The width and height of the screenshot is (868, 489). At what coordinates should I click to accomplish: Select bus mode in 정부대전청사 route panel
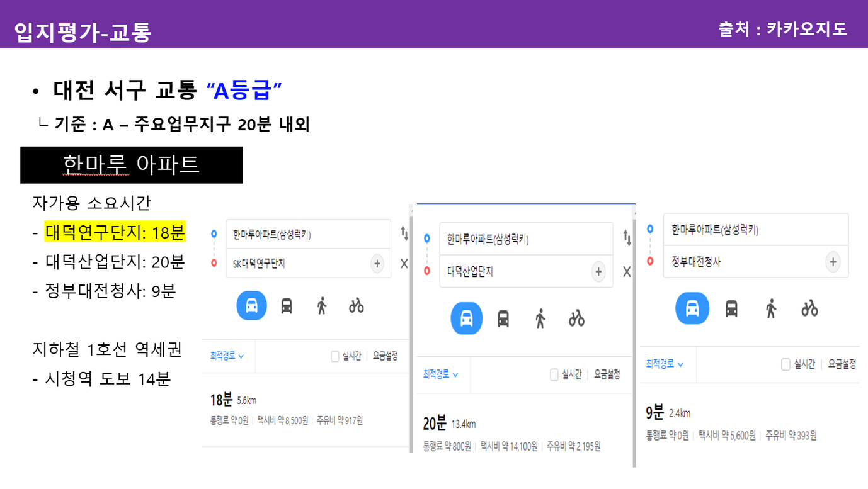tap(731, 308)
